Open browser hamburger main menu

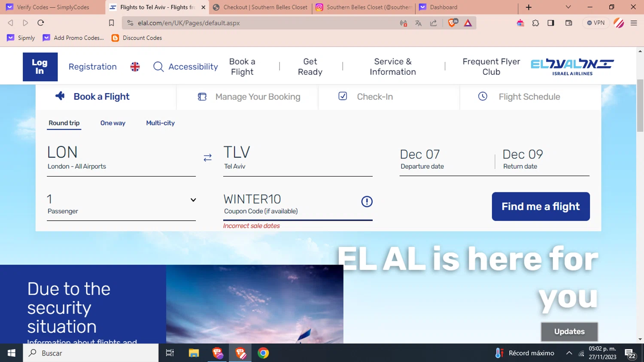click(634, 23)
